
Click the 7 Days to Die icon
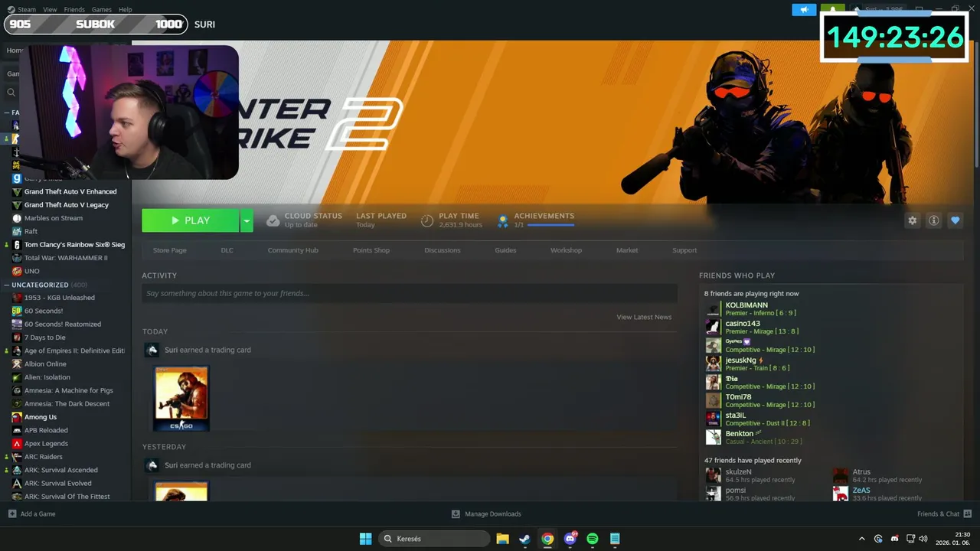17,337
